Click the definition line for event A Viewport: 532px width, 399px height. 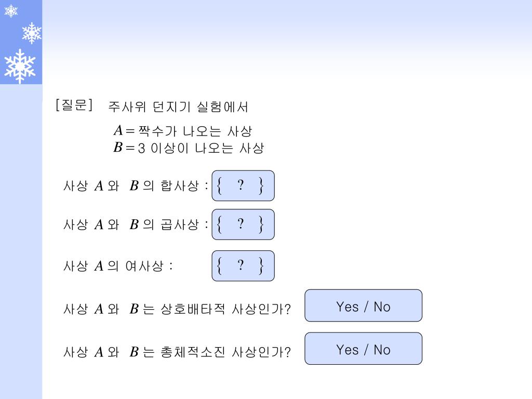[182, 130]
